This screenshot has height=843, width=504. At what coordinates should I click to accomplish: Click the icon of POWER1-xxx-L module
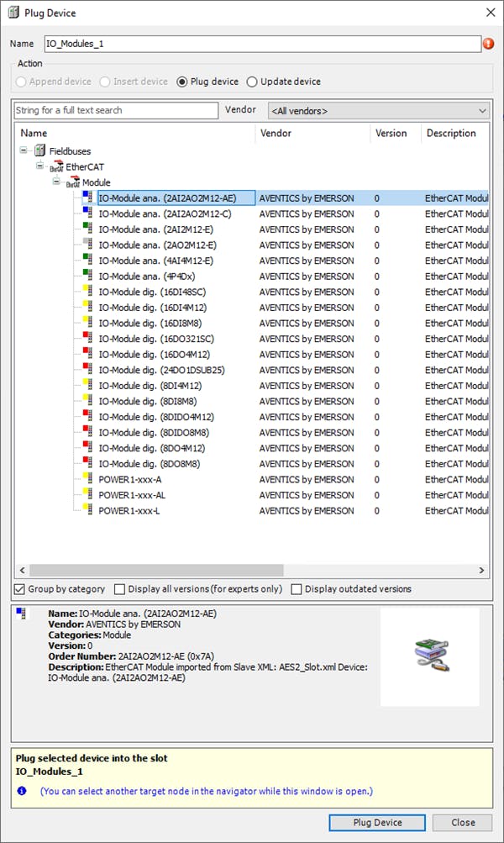click(87, 508)
